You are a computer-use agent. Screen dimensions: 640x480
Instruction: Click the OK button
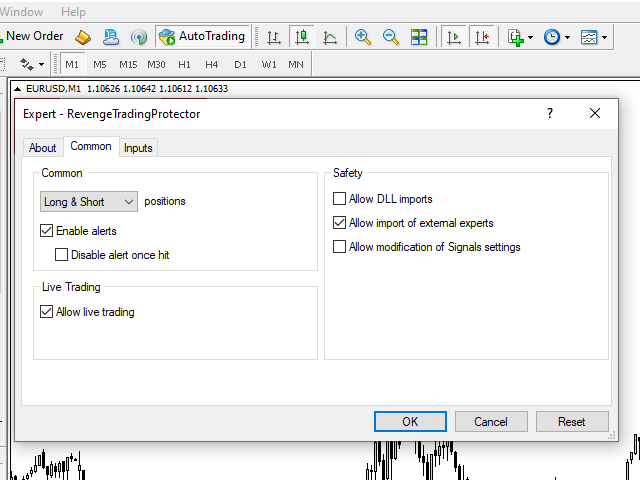[410, 422]
